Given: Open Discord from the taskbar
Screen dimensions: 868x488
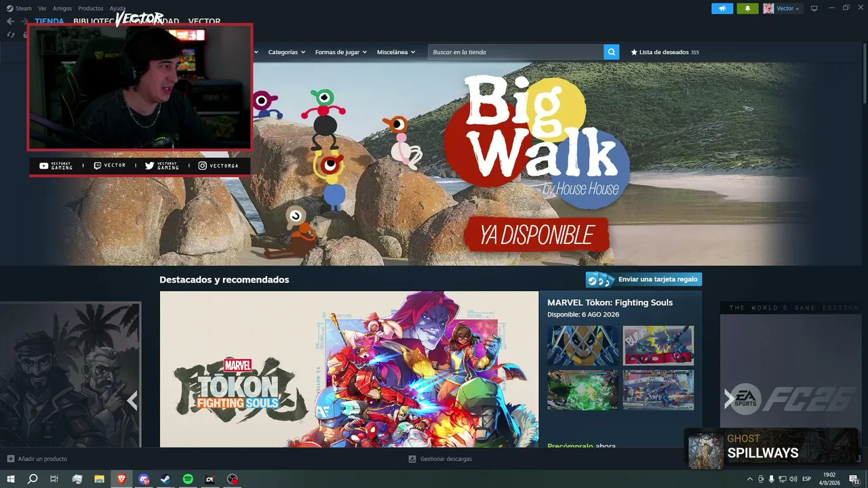Looking at the screenshot, I should point(144,479).
